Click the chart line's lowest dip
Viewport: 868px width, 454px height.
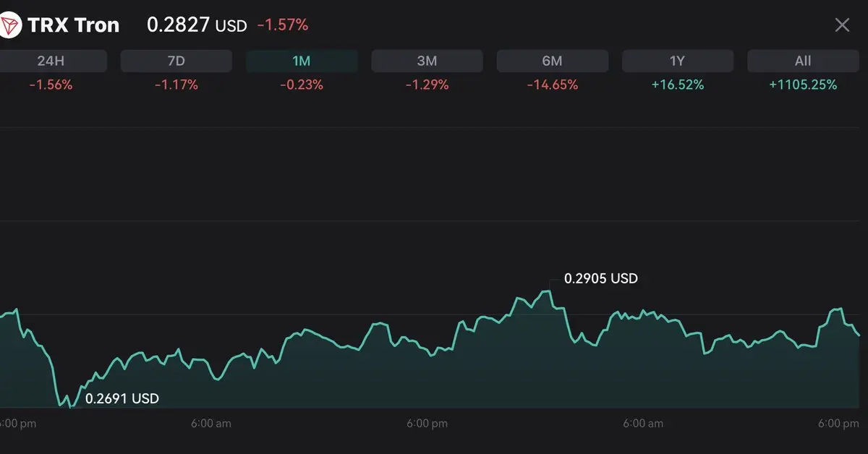click(x=70, y=407)
